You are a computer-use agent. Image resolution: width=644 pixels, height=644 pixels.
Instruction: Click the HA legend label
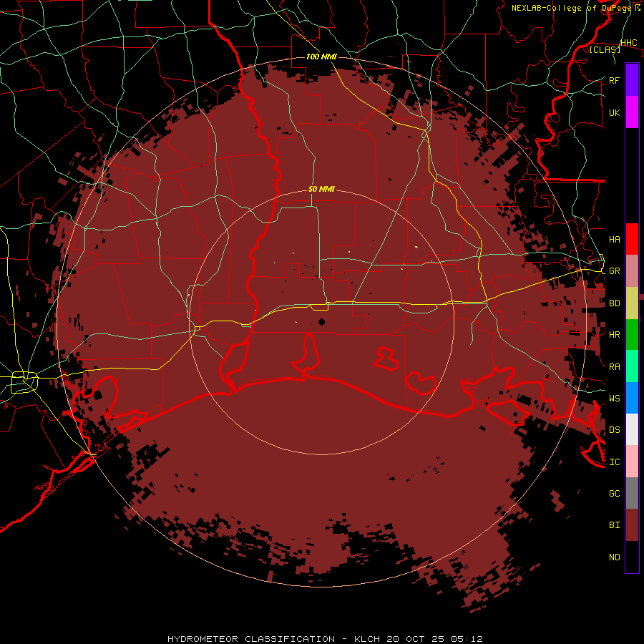(614, 239)
